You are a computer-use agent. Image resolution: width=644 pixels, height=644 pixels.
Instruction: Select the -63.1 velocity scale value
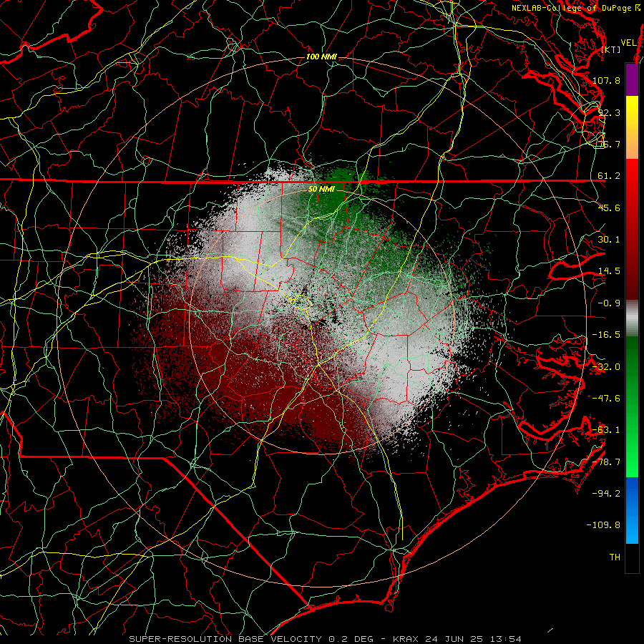pos(606,430)
